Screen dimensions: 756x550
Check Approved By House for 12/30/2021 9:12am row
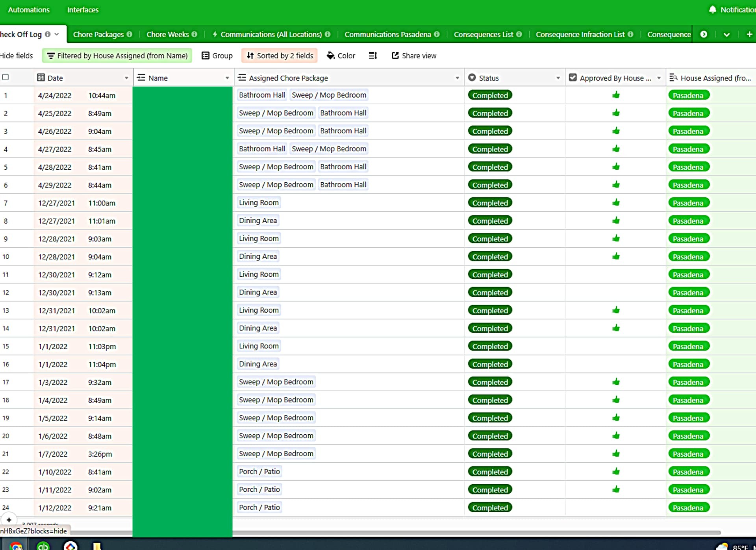pyautogui.click(x=616, y=274)
